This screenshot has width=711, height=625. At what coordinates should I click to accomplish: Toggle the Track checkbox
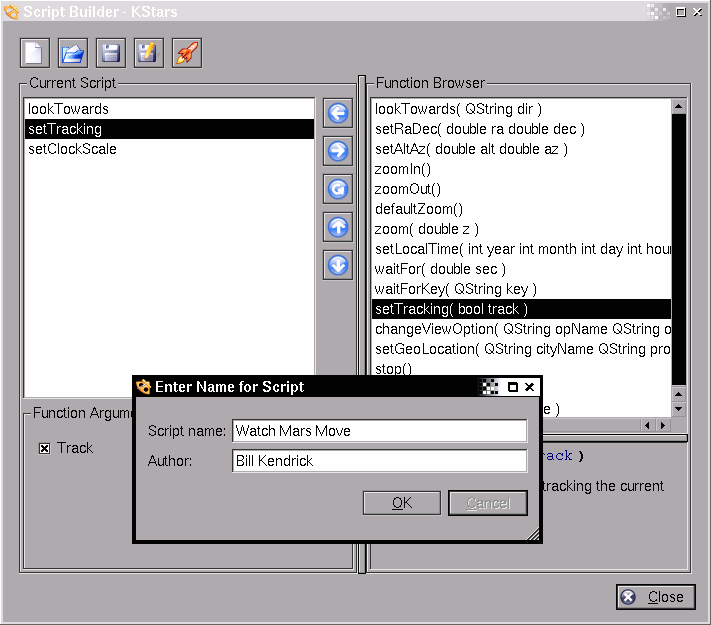click(x=44, y=448)
